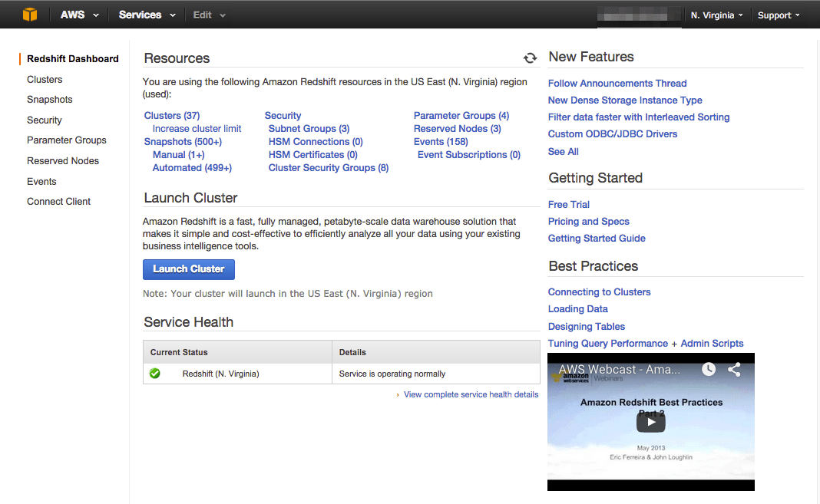
Task: Click See All under New Features
Action: click(x=563, y=151)
